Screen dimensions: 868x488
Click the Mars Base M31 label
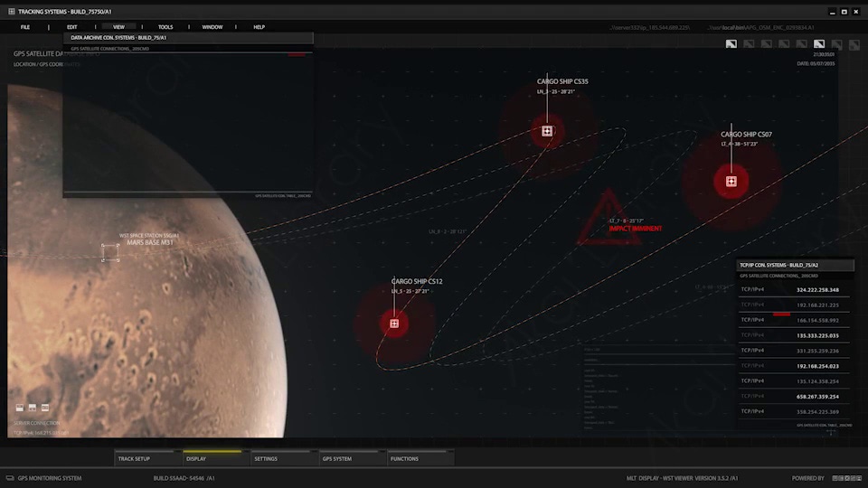[150, 242]
